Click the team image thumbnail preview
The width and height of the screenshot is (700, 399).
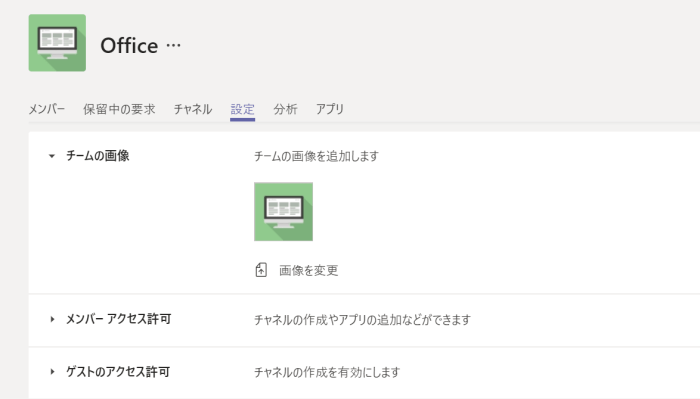pyautogui.click(x=283, y=212)
